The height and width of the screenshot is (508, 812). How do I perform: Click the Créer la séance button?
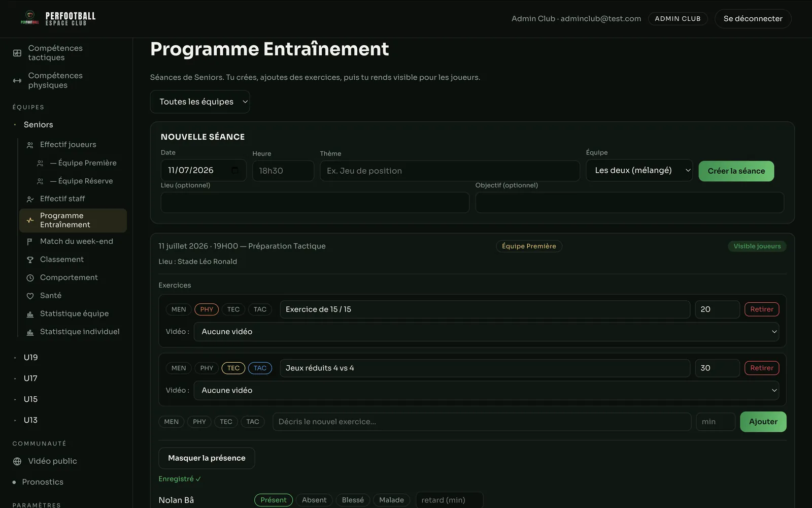coord(736,171)
